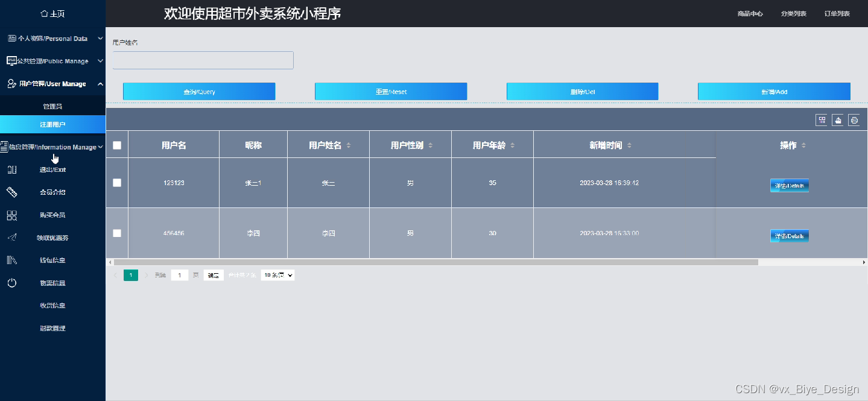Open the 领取优惠券 sidebar item
Image resolution: width=868 pixels, height=401 pixels.
[52, 238]
